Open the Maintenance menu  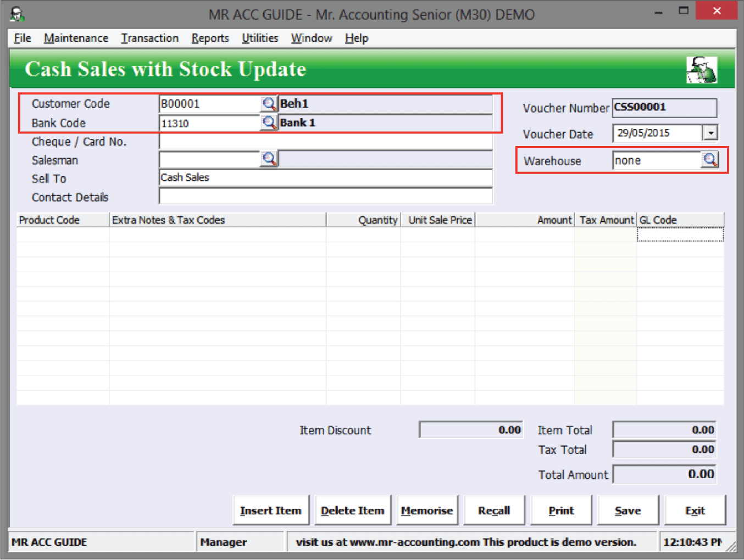[x=76, y=38]
